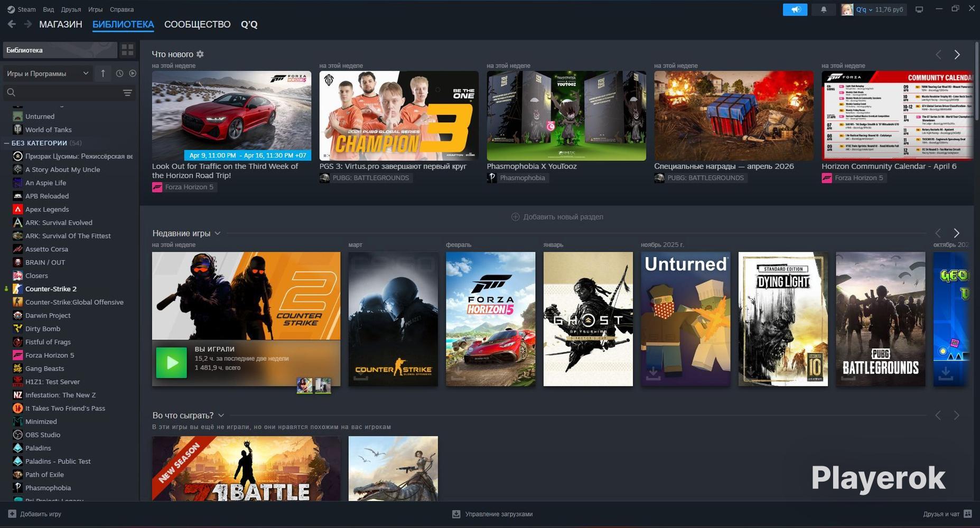The height and width of the screenshot is (528, 980).
Task: Click the 'Добавить игру' button
Action: tap(35, 514)
